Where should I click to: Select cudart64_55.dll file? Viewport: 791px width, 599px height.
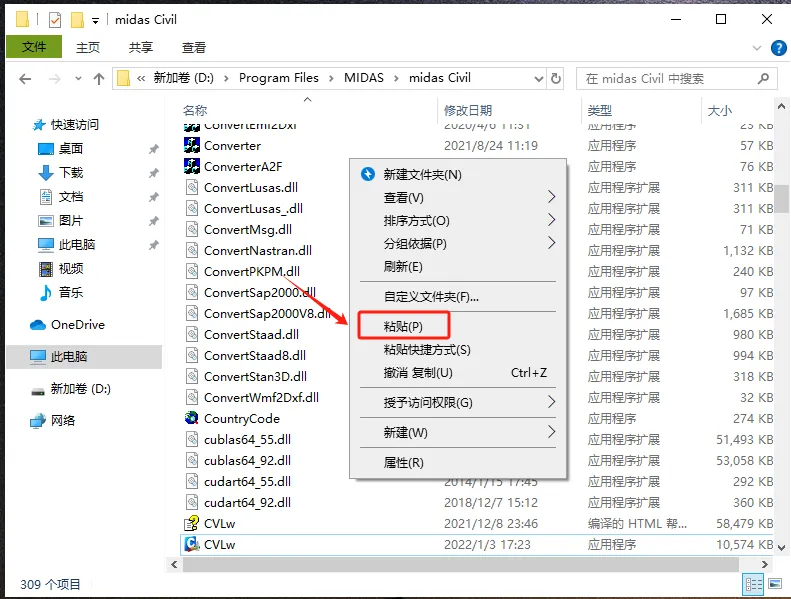[247, 481]
